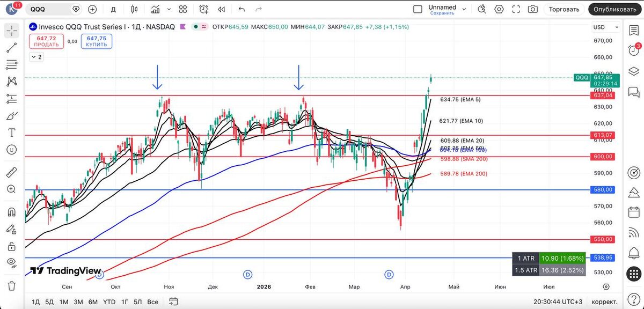Select the 5Д date range

pyautogui.click(x=49, y=301)
